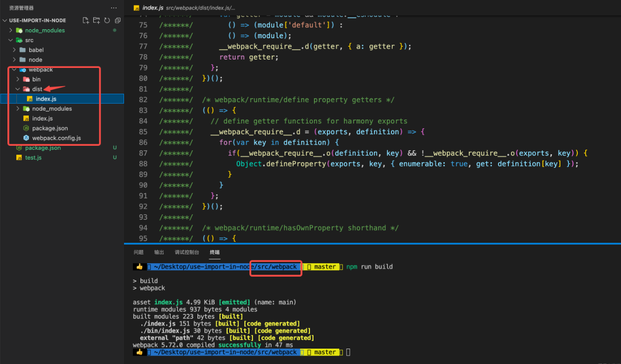Click the green webpack folder icon
The image size is (621, 364).
[x=22, y=69]
